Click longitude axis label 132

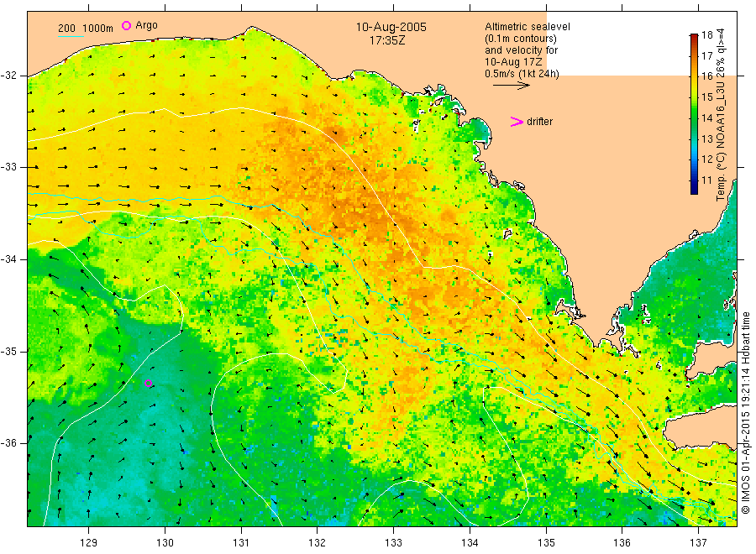coord(318,543)
